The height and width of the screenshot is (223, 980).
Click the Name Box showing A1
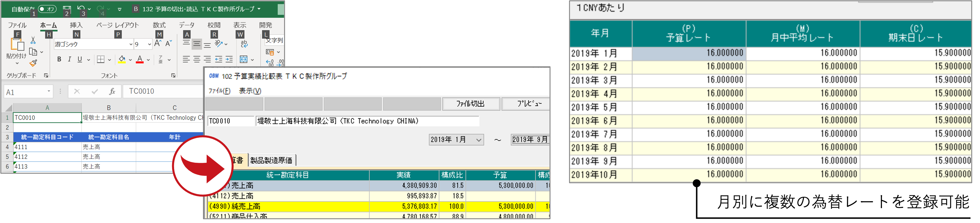[28, 92]
